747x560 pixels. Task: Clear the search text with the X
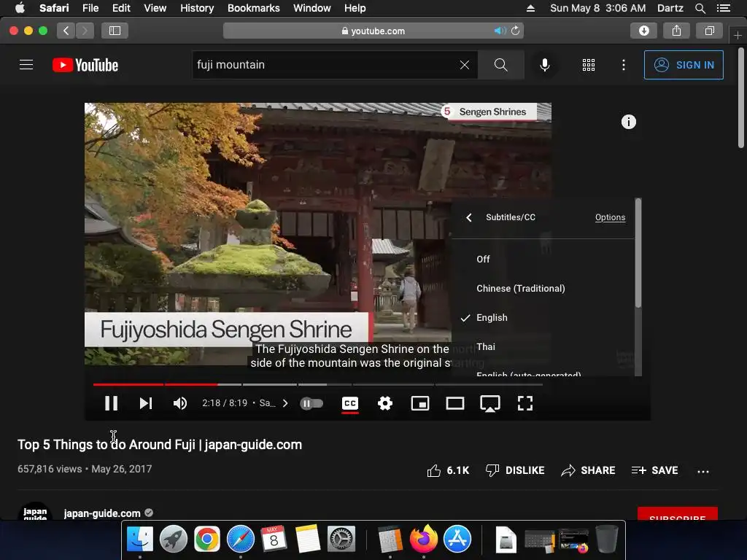point(465,65)
